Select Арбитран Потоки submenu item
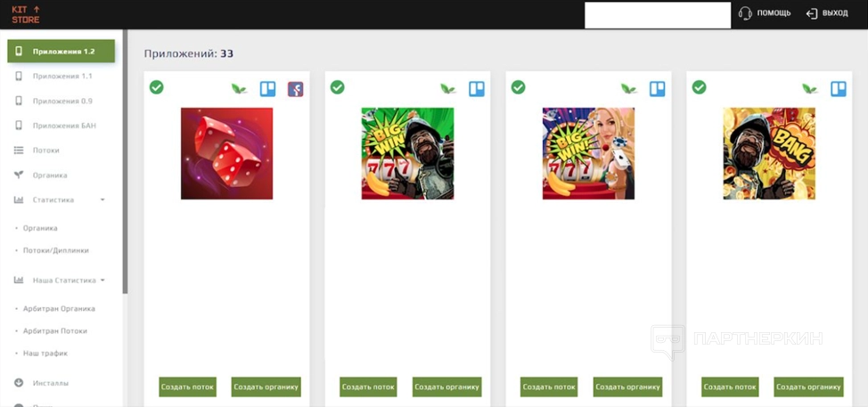868x407 pixels. 54,330
